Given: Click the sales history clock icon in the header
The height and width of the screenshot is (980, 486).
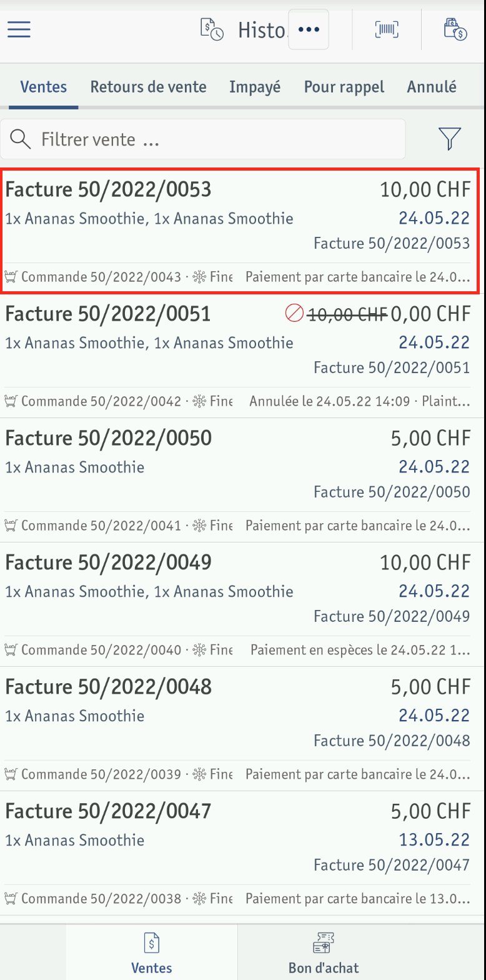Looking at the screenshot, I should pyautogui.click(x=211, y=29).
